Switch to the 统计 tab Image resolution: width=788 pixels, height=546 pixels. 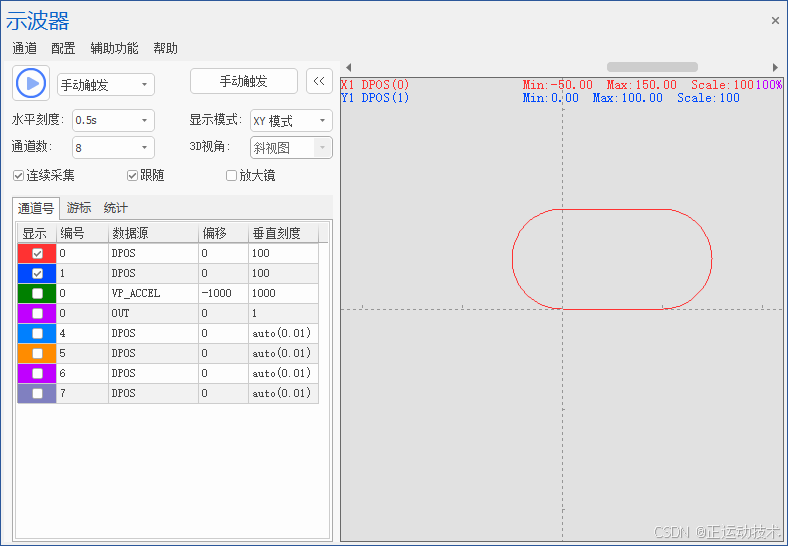coord(116,208)
